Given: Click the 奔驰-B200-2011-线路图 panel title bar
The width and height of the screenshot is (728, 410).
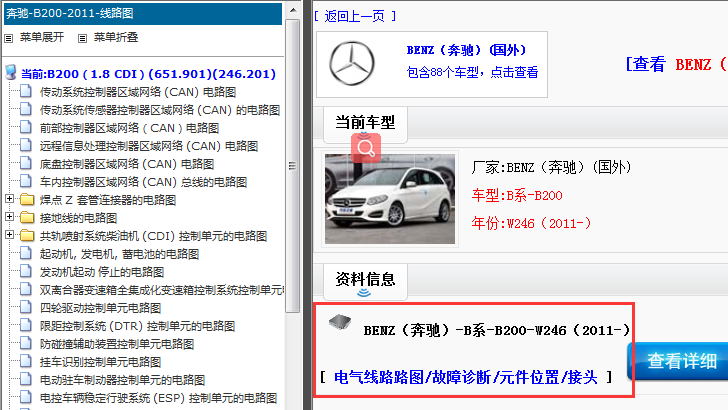Looking at the screenshot, I should (143, 13).
